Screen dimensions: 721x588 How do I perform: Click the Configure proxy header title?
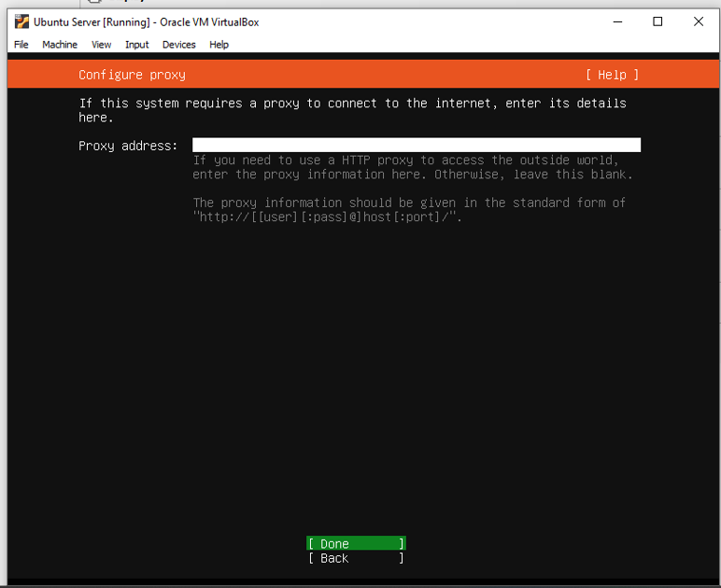point(132,75)
